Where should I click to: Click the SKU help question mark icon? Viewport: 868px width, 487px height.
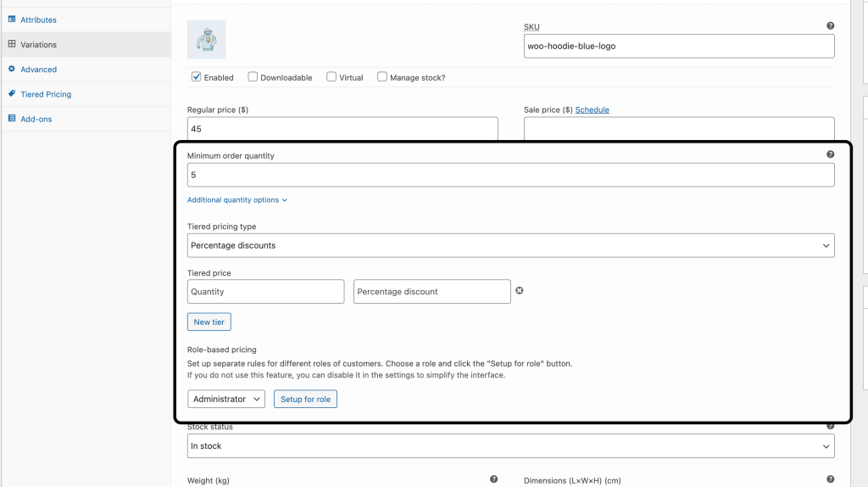click(830, 26)
